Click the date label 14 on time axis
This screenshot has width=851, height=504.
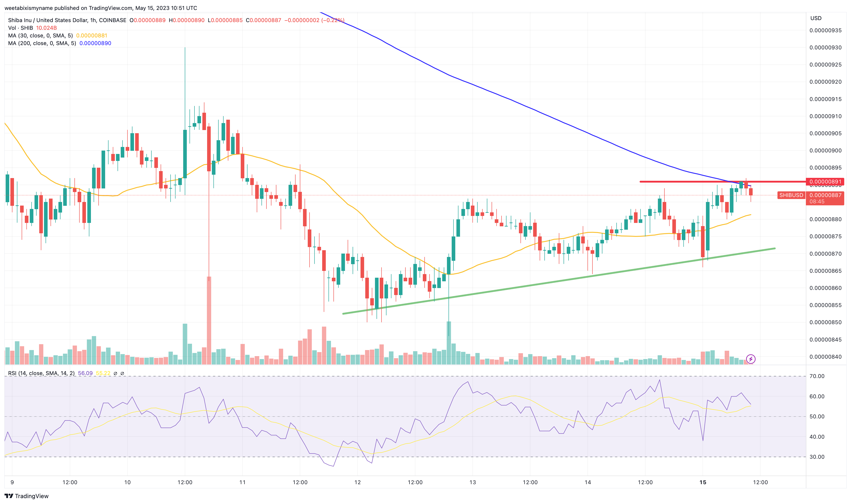pos(588,482)
